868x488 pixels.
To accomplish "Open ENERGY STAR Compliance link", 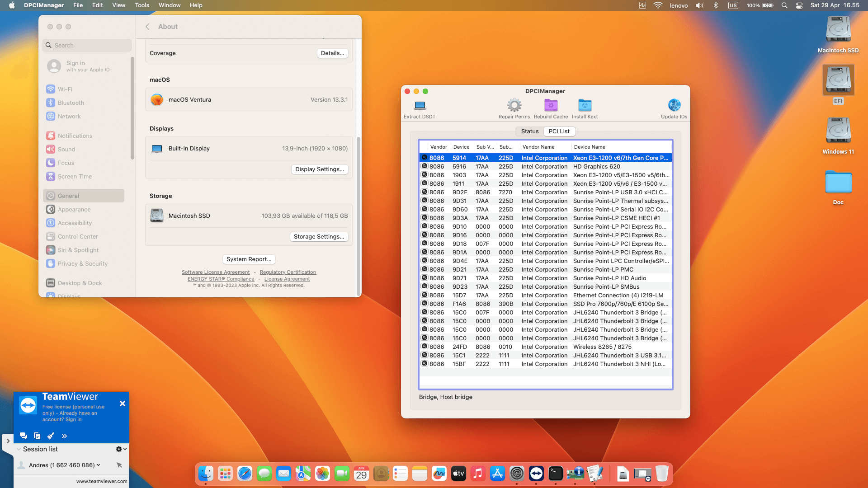I will pyautogui.click(x=221, y=279).
